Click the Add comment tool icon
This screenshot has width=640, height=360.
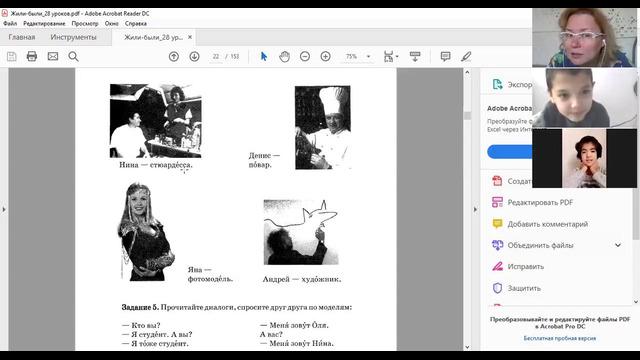pyautogui.click(x=497, y=224)
